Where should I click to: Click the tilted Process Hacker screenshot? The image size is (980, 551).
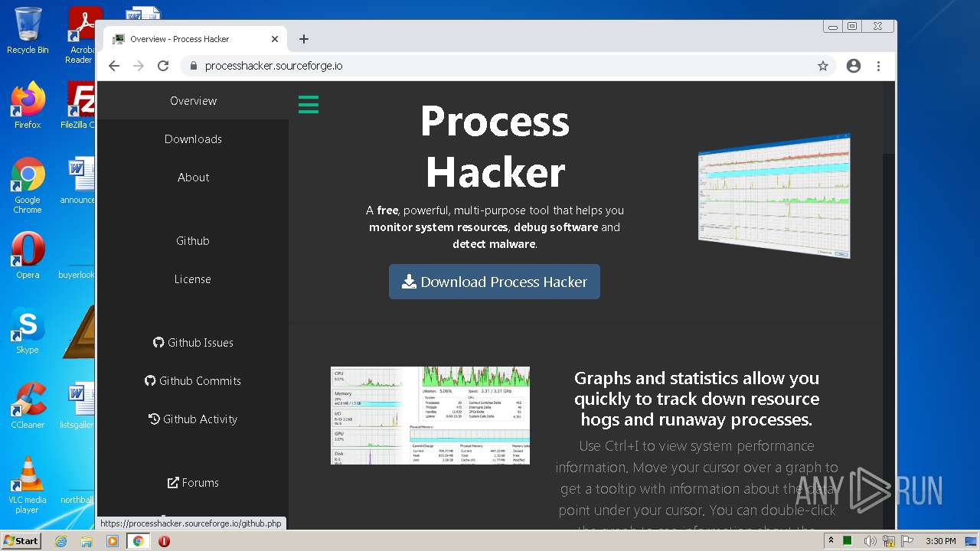pos(774,196)
